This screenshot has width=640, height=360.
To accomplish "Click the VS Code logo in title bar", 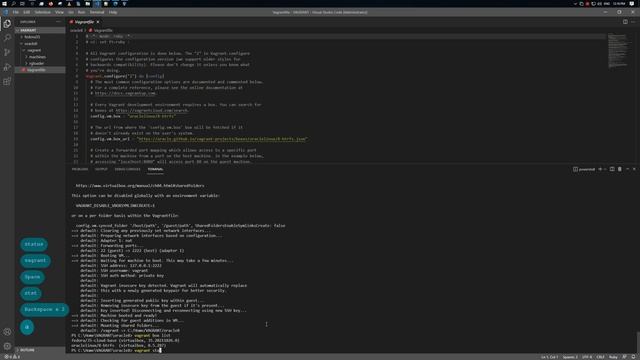I will coord(5,12).
